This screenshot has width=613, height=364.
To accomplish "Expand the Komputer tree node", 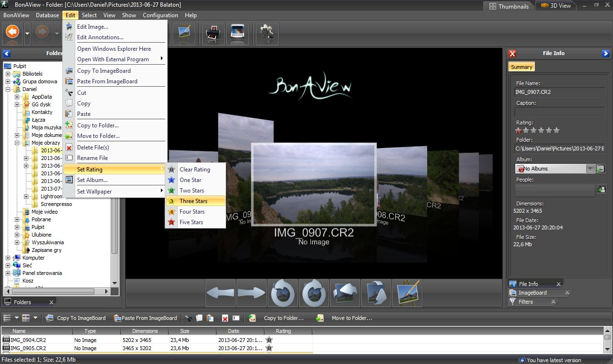I will pyautogui.click(x=8, y=258).
